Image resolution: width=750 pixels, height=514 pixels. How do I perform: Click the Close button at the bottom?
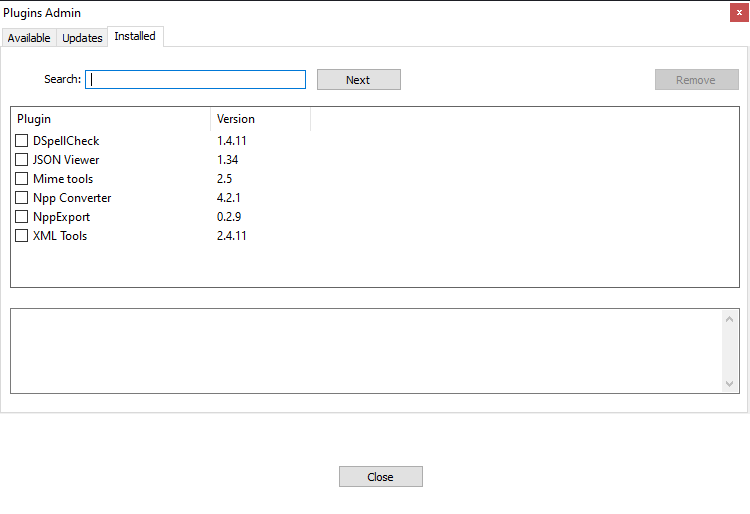coord(381,477)
